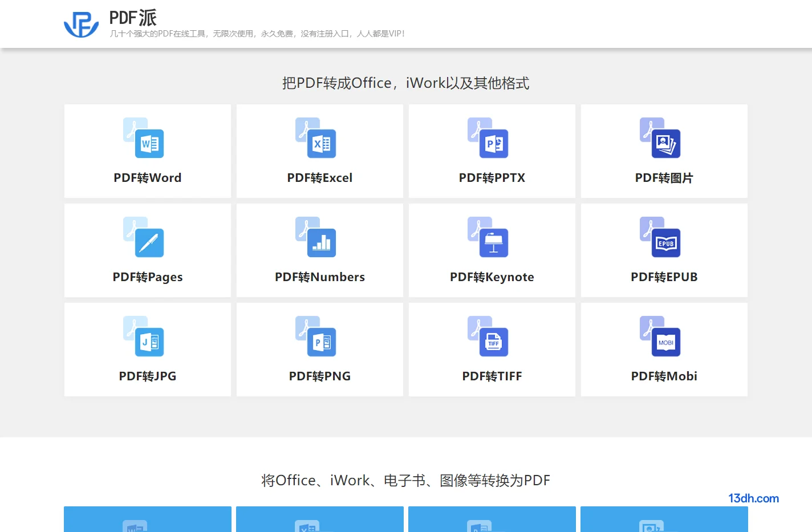This screenshot has height=532, width=812.
Task: Open the PDF转Word label link
Action: [x=148, y=178]
